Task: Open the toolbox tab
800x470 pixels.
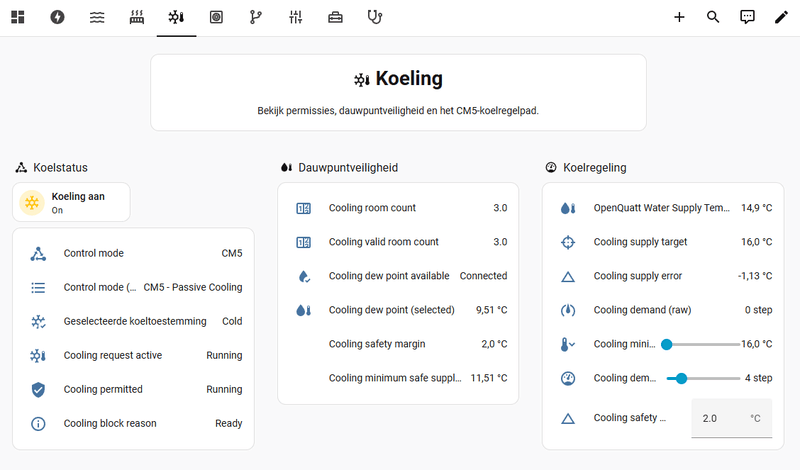Action: pyautogui.click(x=335, y=17)
